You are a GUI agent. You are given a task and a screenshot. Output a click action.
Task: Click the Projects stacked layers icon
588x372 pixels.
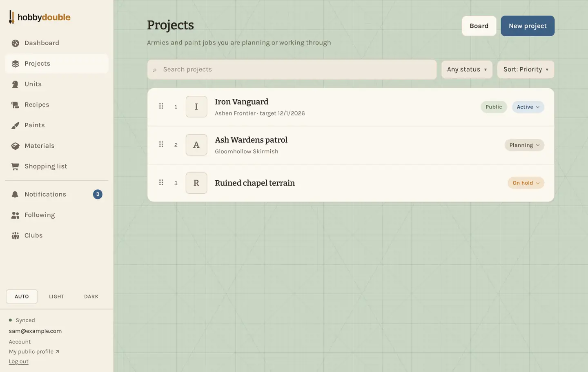click(16, 64)
